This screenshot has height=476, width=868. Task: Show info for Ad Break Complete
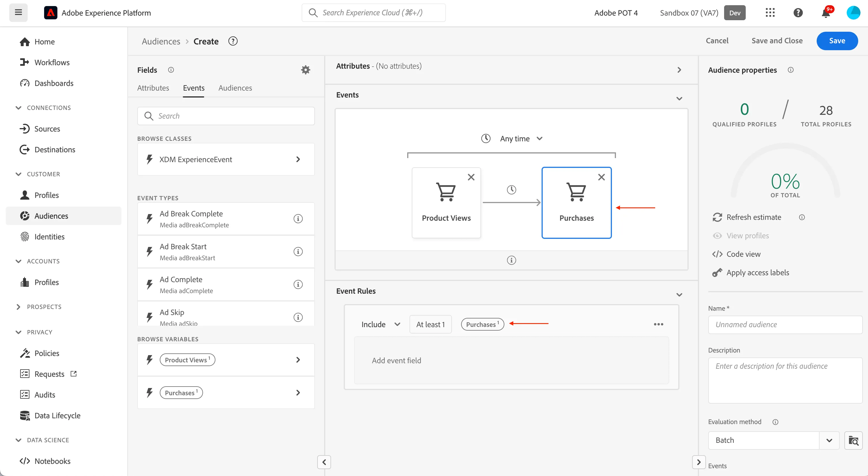(298, 219)
